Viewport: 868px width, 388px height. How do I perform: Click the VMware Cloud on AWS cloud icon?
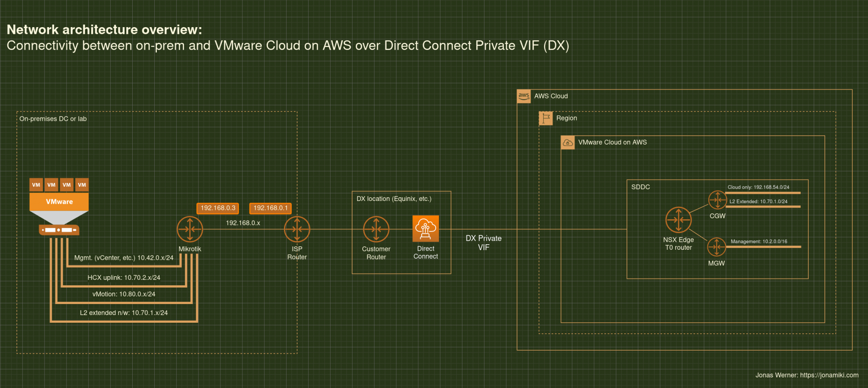click(568, 142)
